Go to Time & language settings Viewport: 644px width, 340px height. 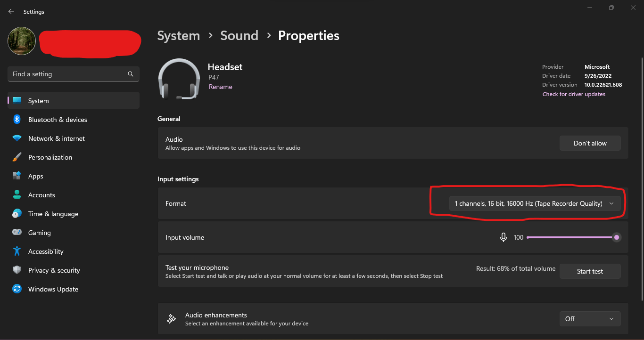[x=53, y=214]
